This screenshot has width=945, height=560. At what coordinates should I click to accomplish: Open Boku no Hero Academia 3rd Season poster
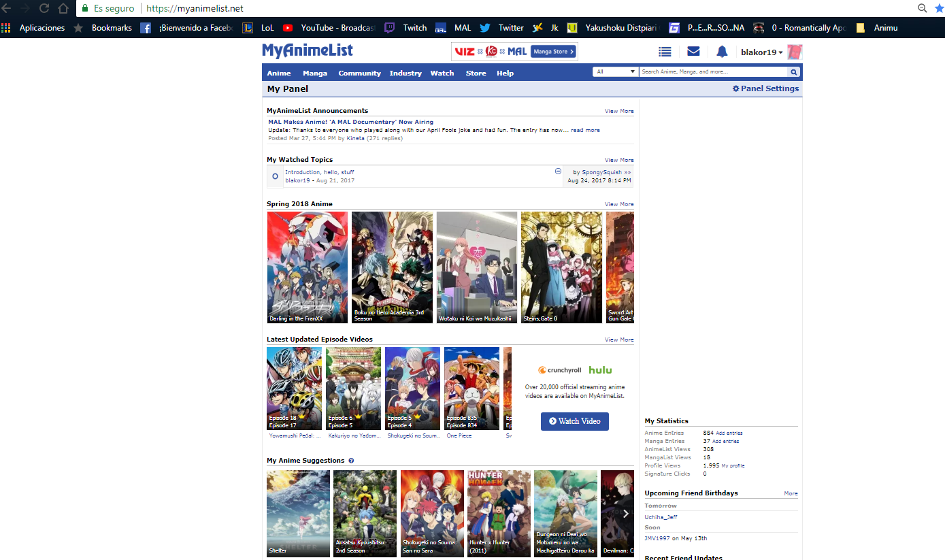[392, 267]
